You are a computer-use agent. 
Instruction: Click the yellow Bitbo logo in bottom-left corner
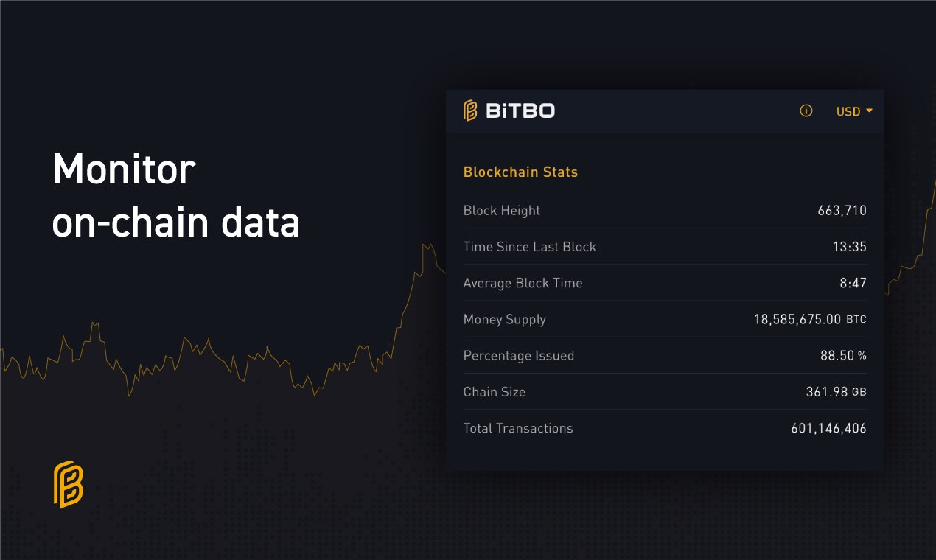tap(67, 486)
